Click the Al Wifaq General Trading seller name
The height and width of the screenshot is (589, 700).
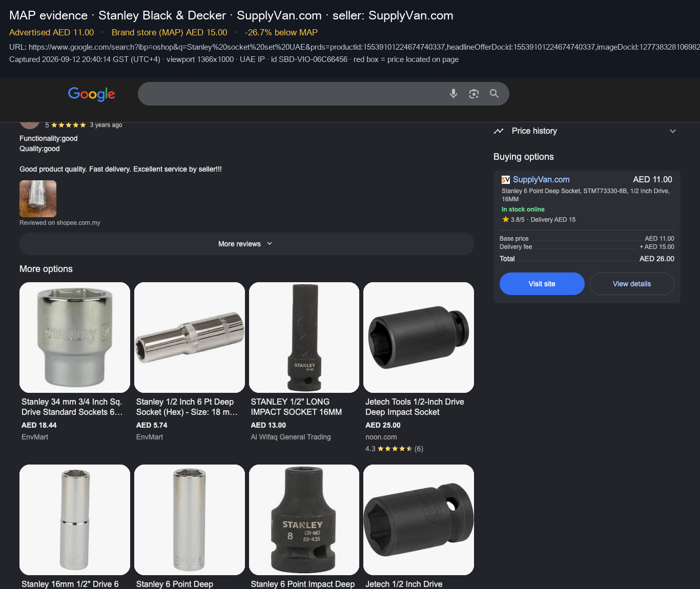click(x=291, y=437)
